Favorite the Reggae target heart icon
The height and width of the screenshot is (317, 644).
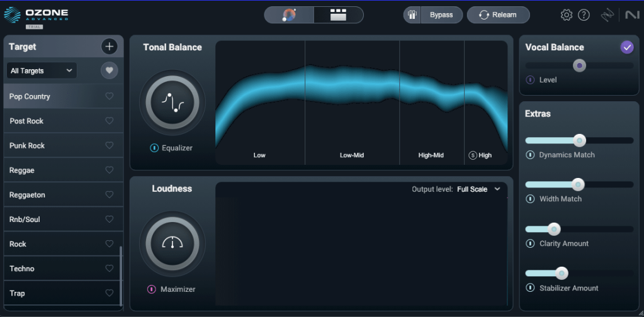point(109,170)
